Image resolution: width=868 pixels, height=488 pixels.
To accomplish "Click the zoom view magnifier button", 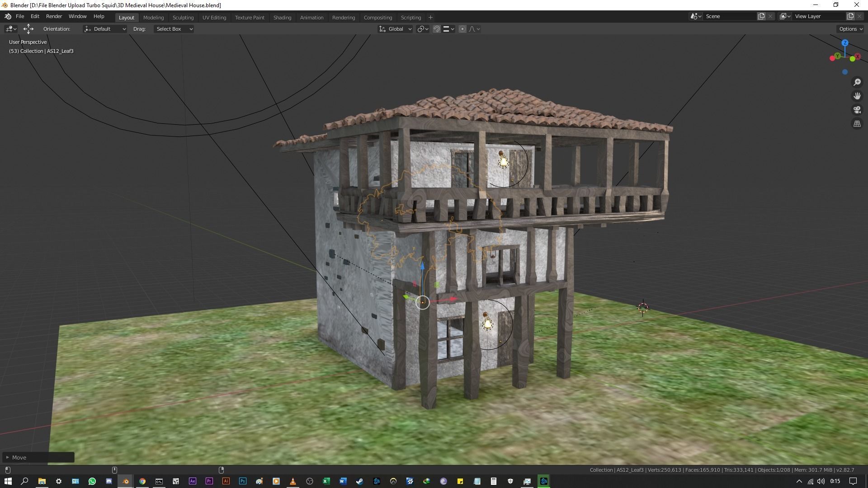I will pos(857,82).
